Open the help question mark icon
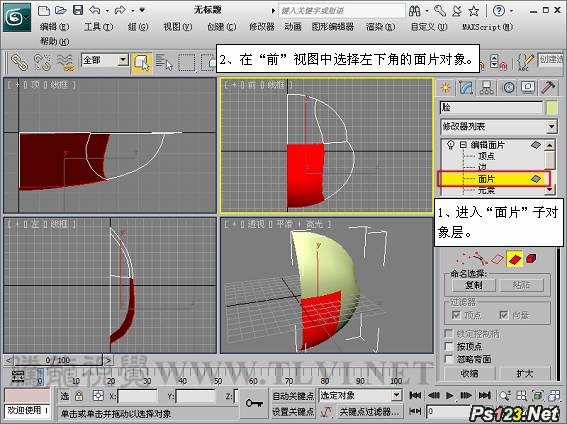The height and width of the screenshot is (424, 567). (499, 10)
